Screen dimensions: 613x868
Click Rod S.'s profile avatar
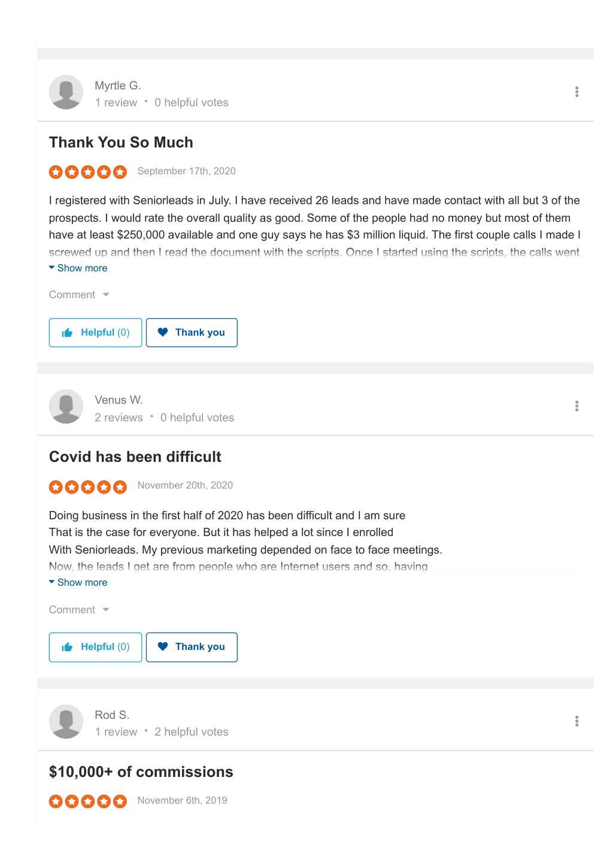pyautogui.click(x=66, y=721)
